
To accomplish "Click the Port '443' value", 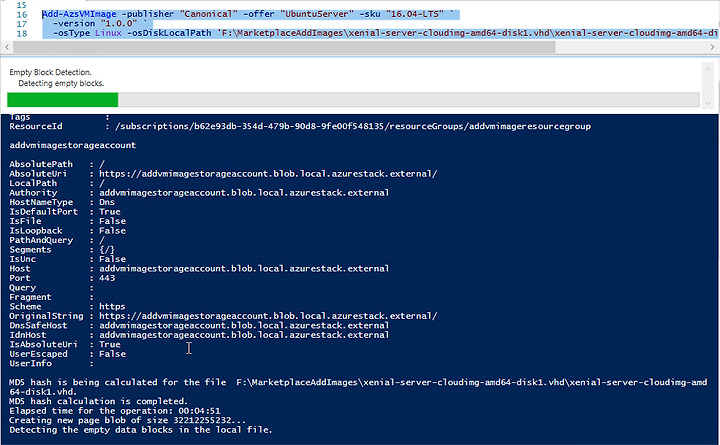I will pyautogui.click(x=107, y=278).
